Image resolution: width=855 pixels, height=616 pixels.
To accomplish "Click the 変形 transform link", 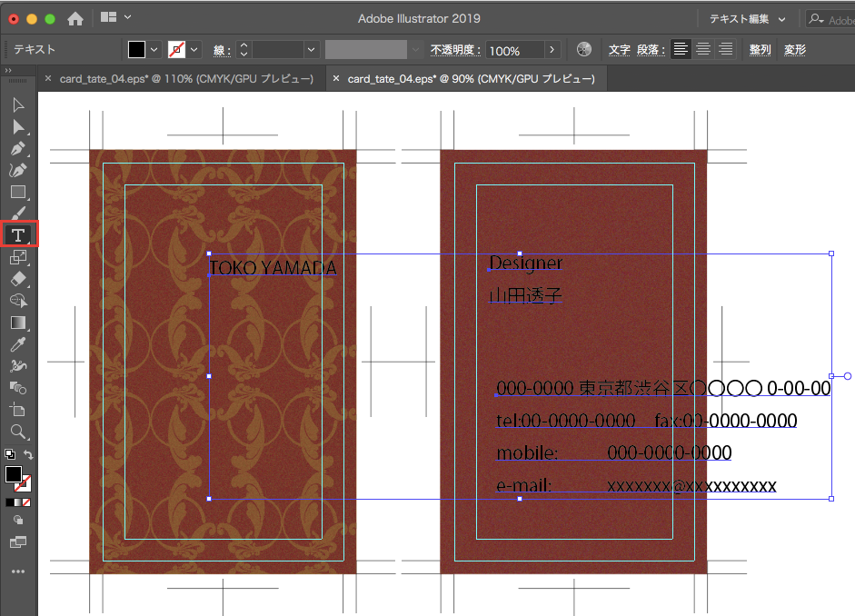I will pyautogui.click(x=795, y=50).
